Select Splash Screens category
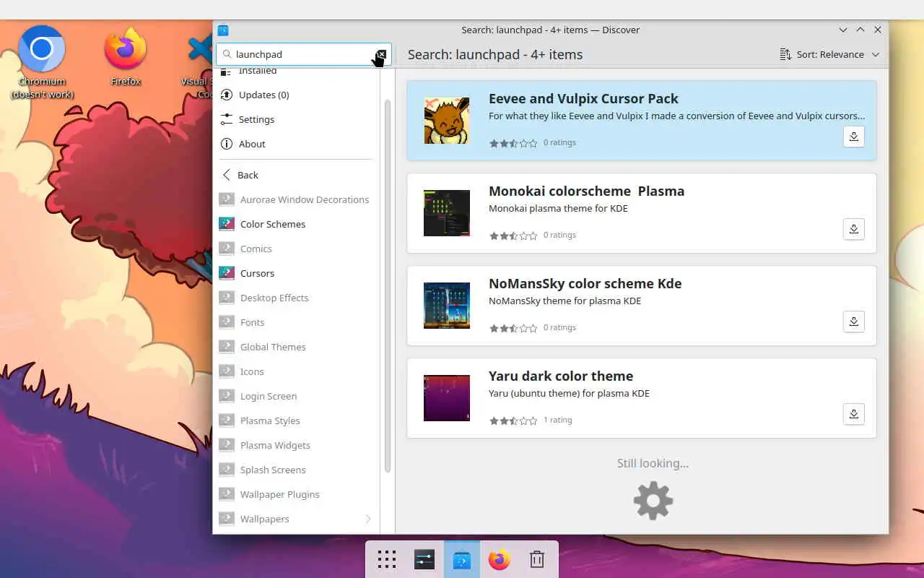This screenshot has width=924, height=578. coord(296,470)
